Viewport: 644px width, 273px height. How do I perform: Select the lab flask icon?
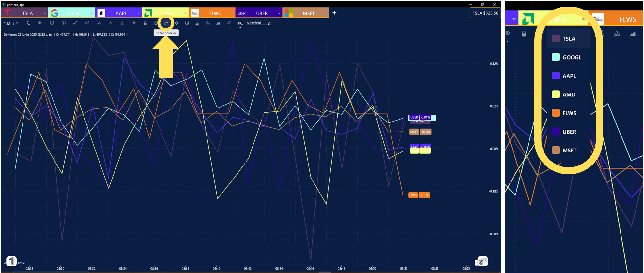pyautogui.click(x=197, y=23)
